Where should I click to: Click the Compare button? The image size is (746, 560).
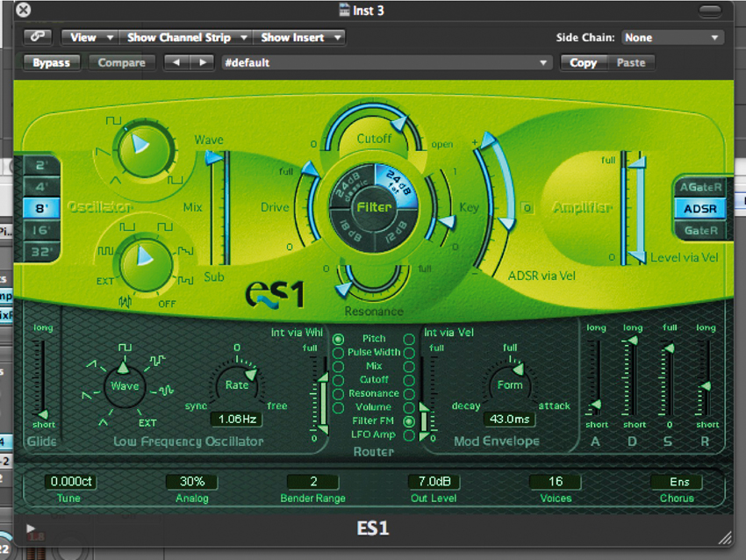[x=122, y=63]
